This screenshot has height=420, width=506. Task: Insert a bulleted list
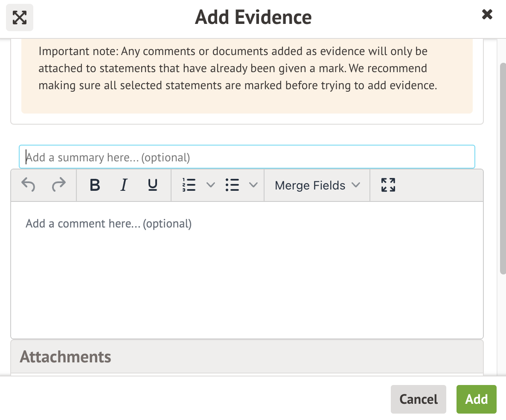(x=232, y=185)
